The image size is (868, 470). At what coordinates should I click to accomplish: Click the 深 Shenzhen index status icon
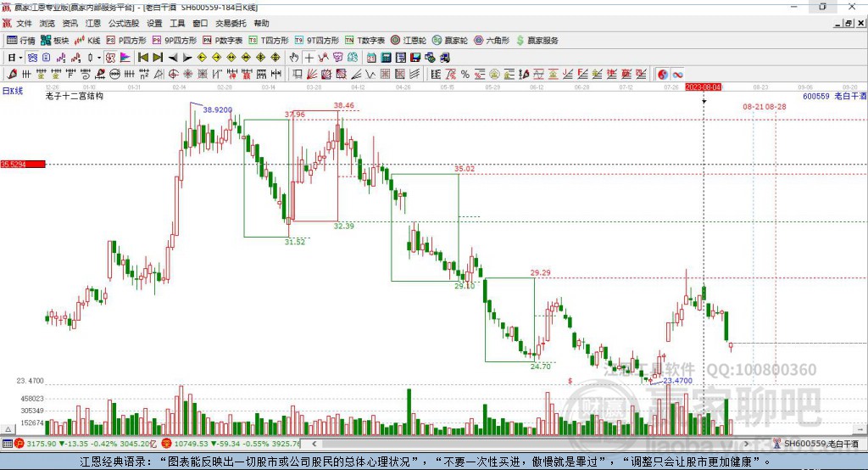click(x=167, y=444)
